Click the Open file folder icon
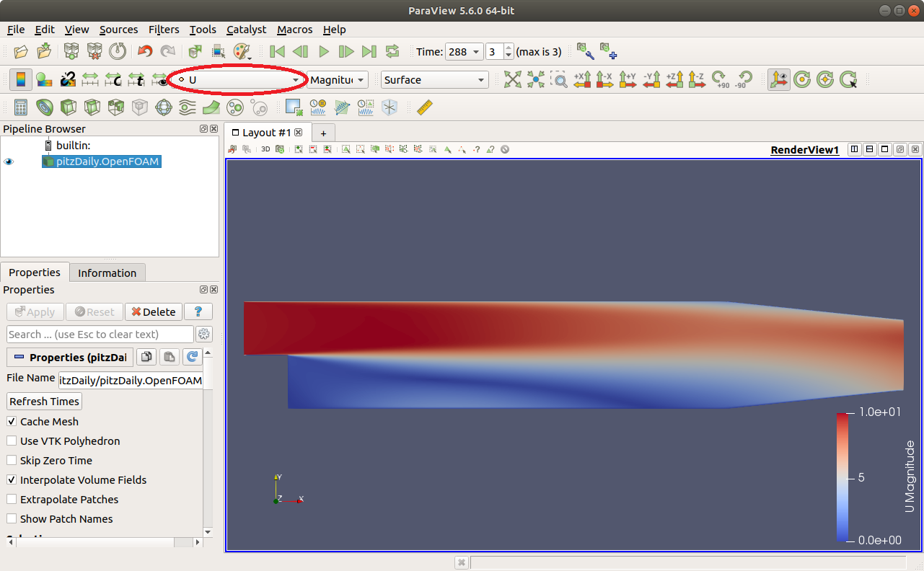The width and height of the screenshot is (924, 571). pos(21,51)
